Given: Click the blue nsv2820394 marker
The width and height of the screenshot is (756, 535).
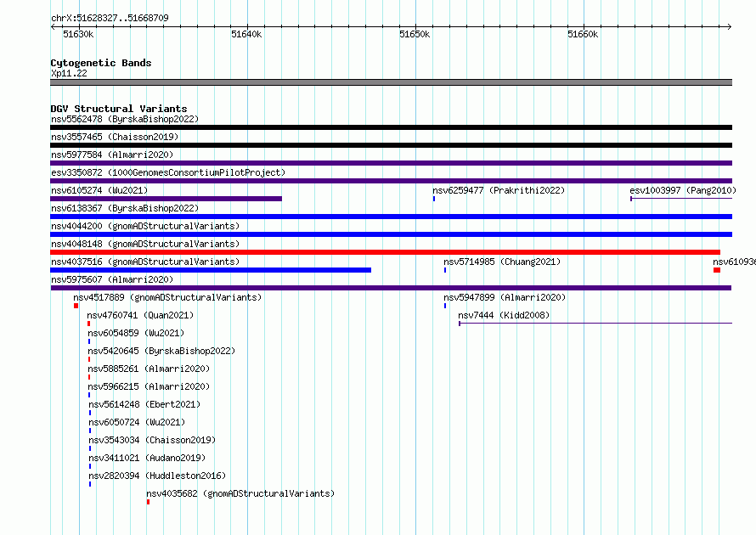Looking at the screenshot, I should pos(90,484).
